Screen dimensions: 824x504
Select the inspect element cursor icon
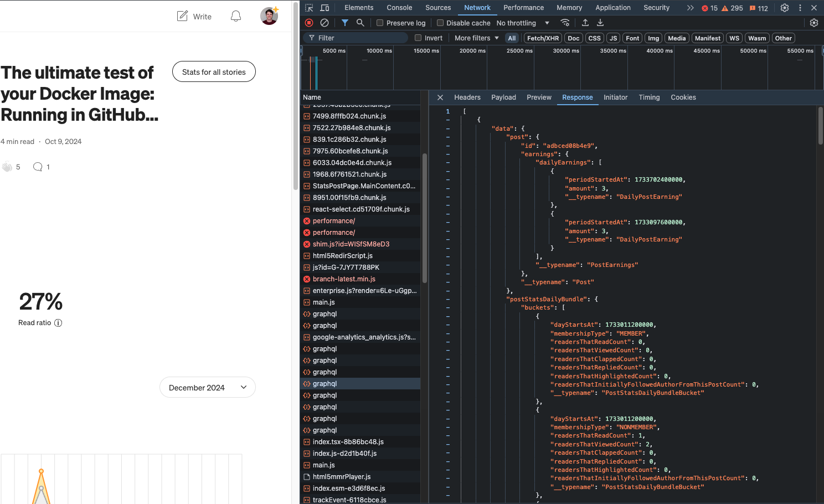click(x=308, y=8)
